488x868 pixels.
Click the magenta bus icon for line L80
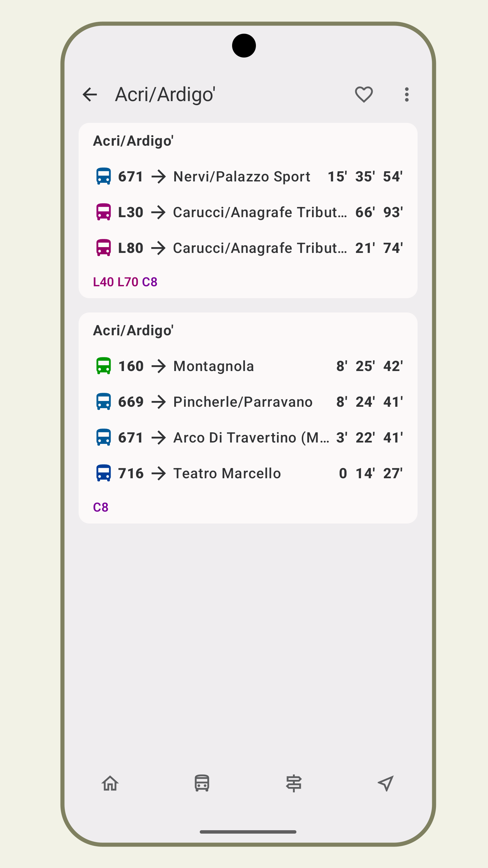coord(103,248)
